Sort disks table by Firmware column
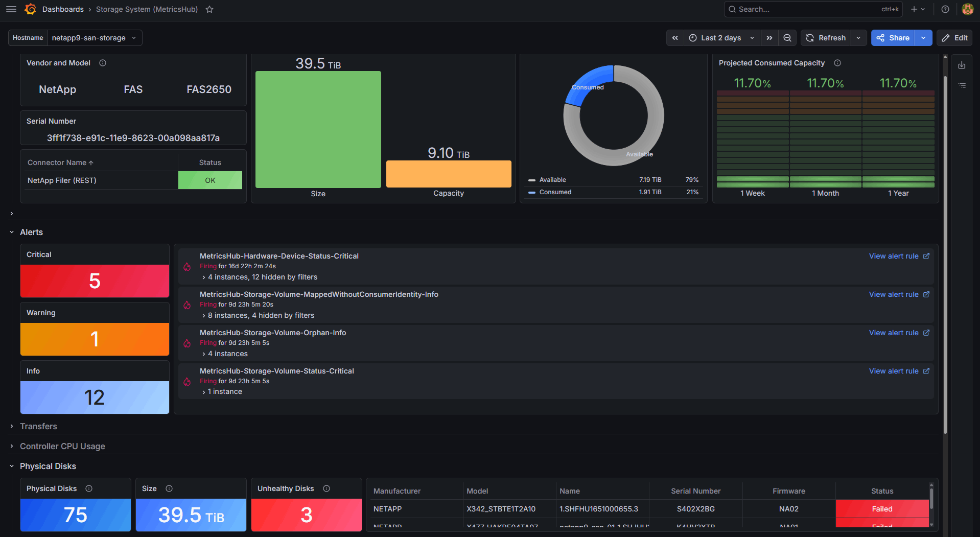The image size is (980, 537). [788, 491]
